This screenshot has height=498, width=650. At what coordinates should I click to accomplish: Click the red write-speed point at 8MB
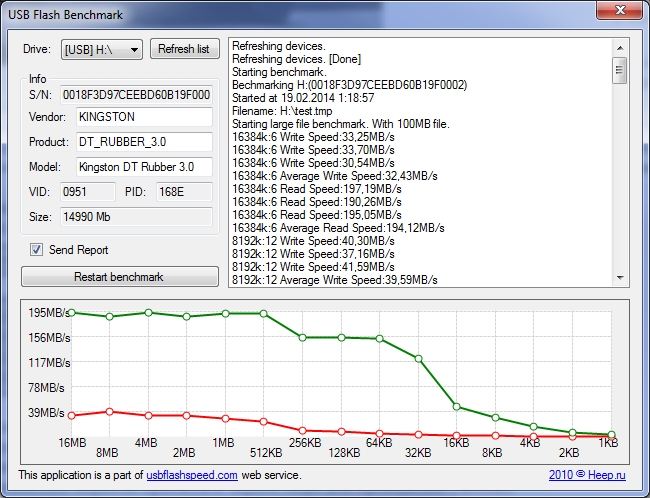pos(109,412)
